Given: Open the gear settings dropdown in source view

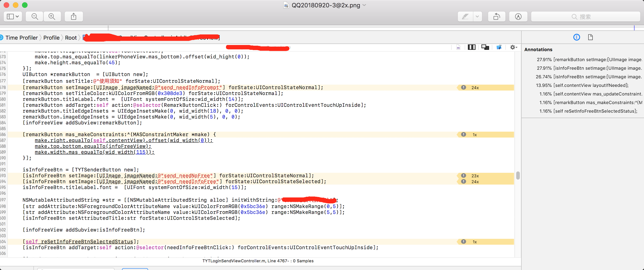Looking at the screenshot, I should pos(513,47).
